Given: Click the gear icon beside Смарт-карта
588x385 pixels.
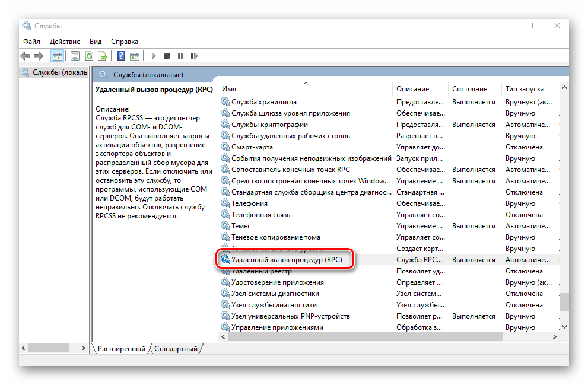Looking at the screenshot, I should point(225,147).
